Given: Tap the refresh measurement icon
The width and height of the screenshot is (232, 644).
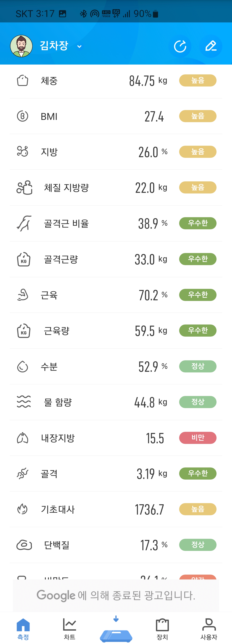Looking at the screenshot, I should [x=180, y=46].
